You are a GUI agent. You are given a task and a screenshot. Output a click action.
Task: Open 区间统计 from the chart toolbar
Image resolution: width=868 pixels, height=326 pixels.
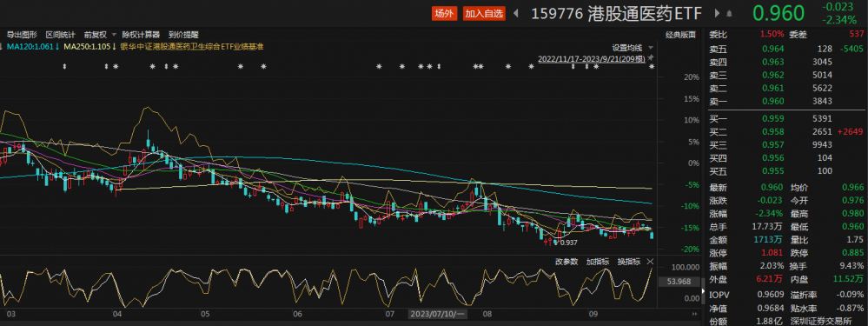point(60,34)
